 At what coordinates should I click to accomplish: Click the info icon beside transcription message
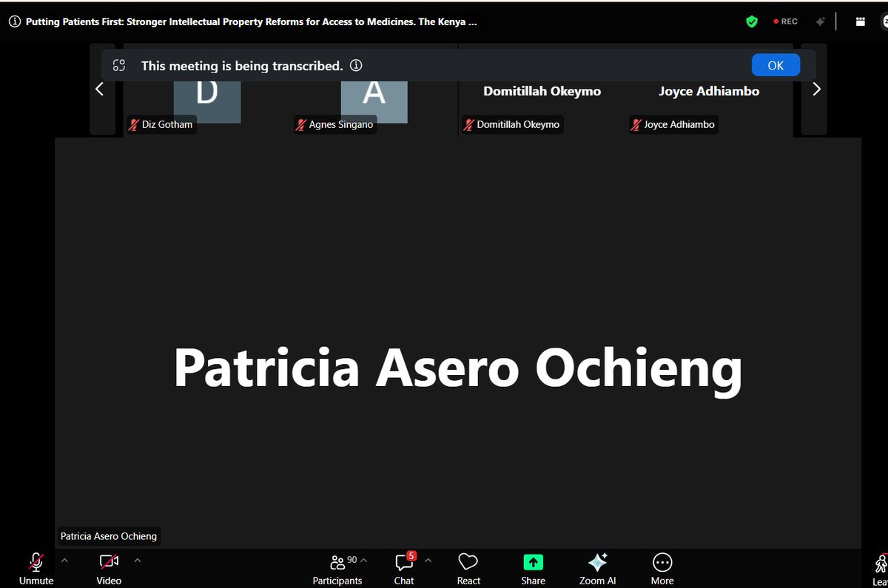(x=356, y=65)
